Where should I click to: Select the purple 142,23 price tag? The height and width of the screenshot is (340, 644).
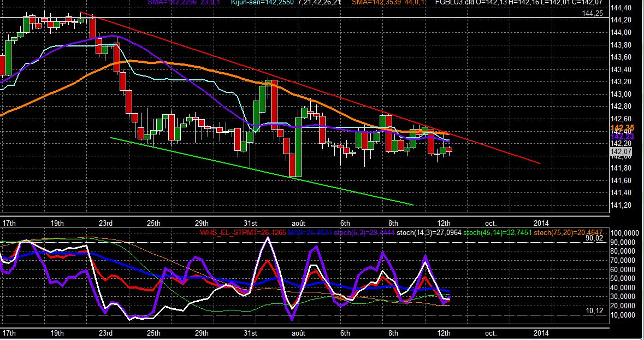[x=622, y=137]
